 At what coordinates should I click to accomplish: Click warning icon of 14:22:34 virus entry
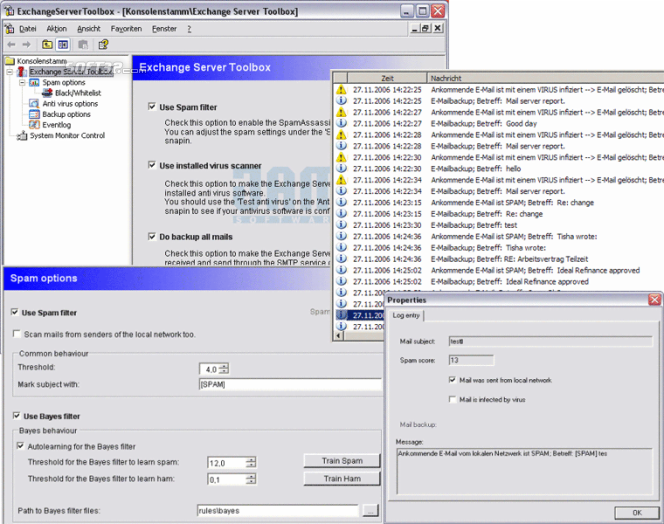[341, 180]
